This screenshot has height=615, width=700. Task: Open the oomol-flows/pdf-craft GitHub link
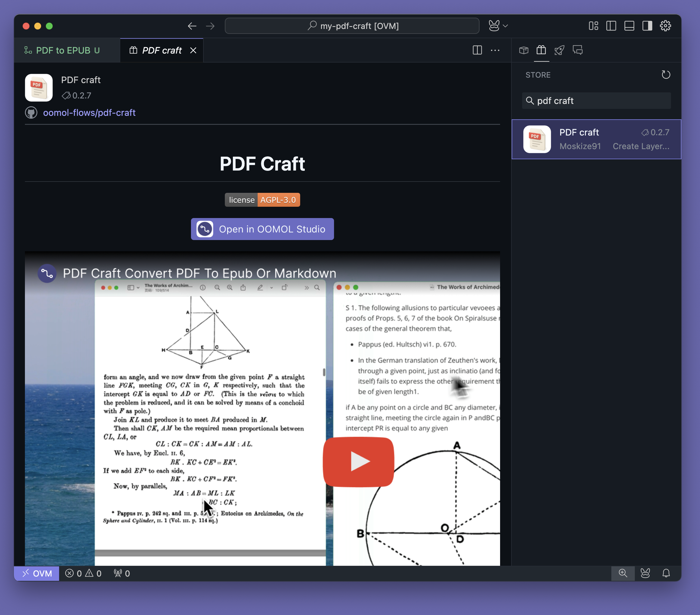(x=89, y=113)
